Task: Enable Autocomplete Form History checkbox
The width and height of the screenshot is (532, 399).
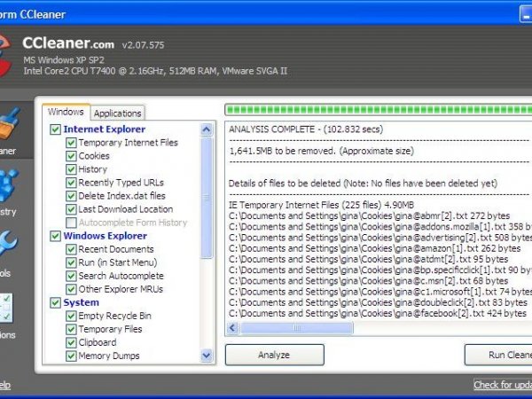Action: tap(71, 223)
